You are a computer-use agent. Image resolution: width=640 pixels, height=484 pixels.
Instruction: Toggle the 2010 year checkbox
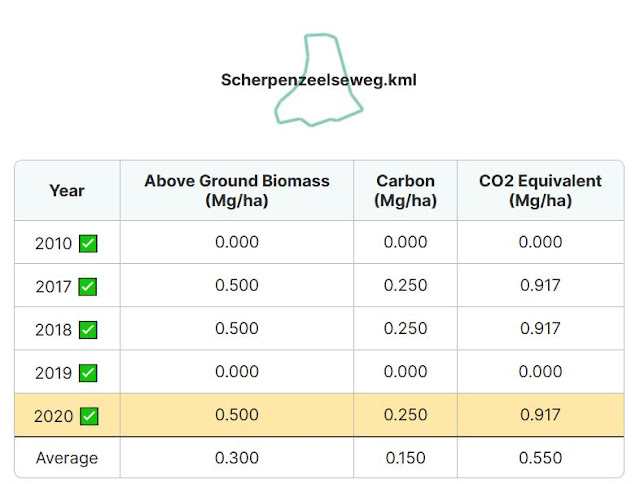pos(88,244)
